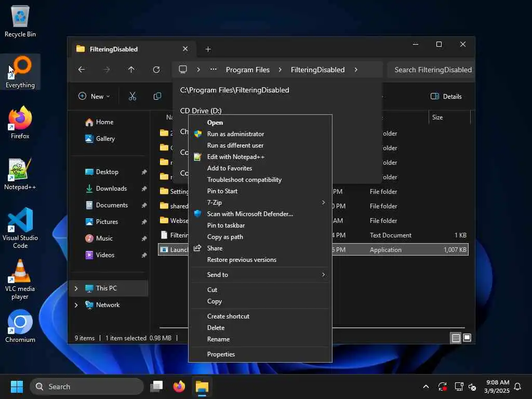Open the Recycle Bin desktop icon
Screen dimensions: 532x399
pos(20,21)
